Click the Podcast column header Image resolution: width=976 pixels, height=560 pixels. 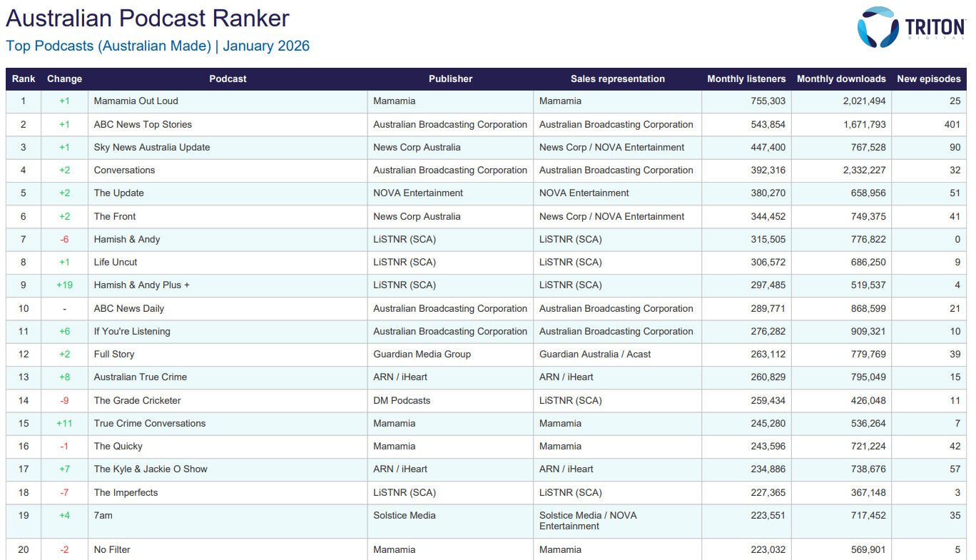[228, 79]
